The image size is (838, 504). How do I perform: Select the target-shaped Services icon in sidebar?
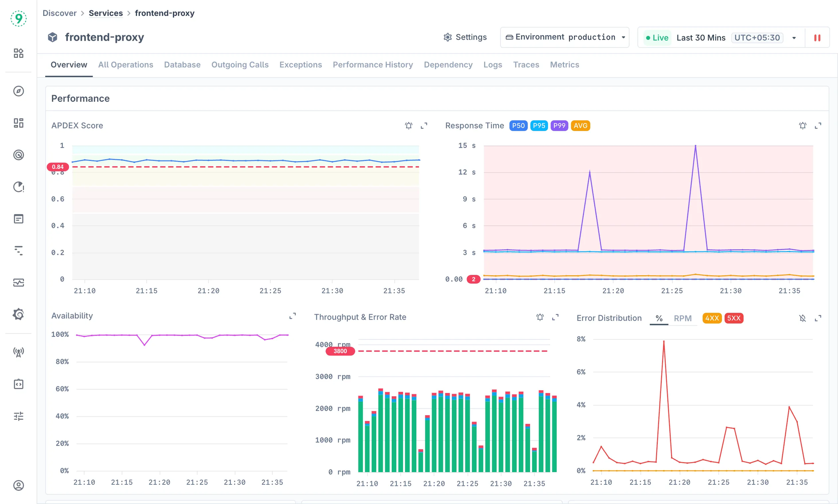click(18, 155)
